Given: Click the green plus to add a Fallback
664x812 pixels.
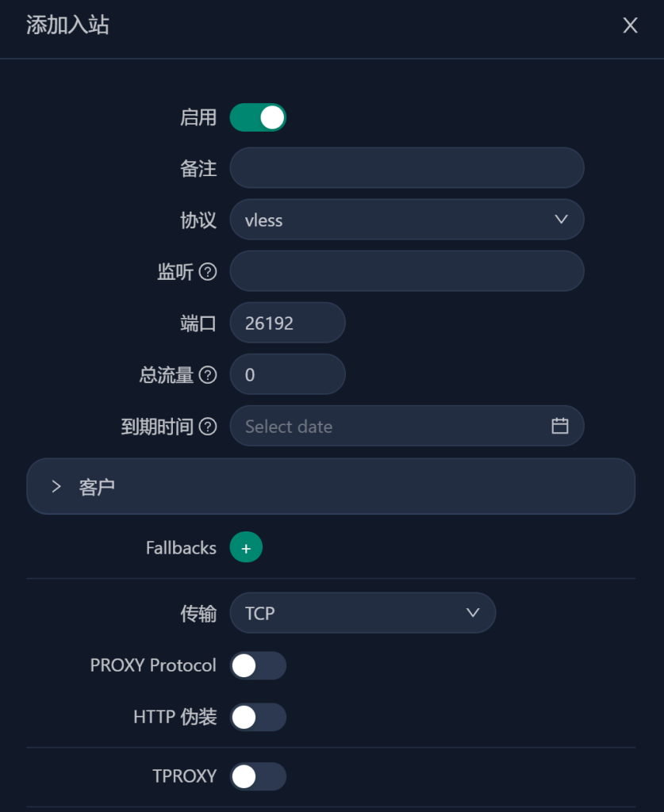Looking at the screenshot, I should (247, 547).
